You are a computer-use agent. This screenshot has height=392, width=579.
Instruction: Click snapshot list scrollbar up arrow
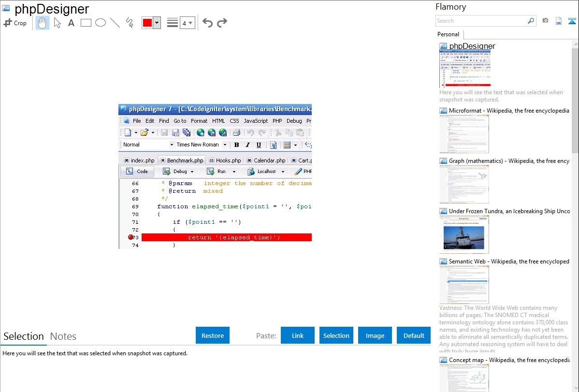click(x=575, y=44)
